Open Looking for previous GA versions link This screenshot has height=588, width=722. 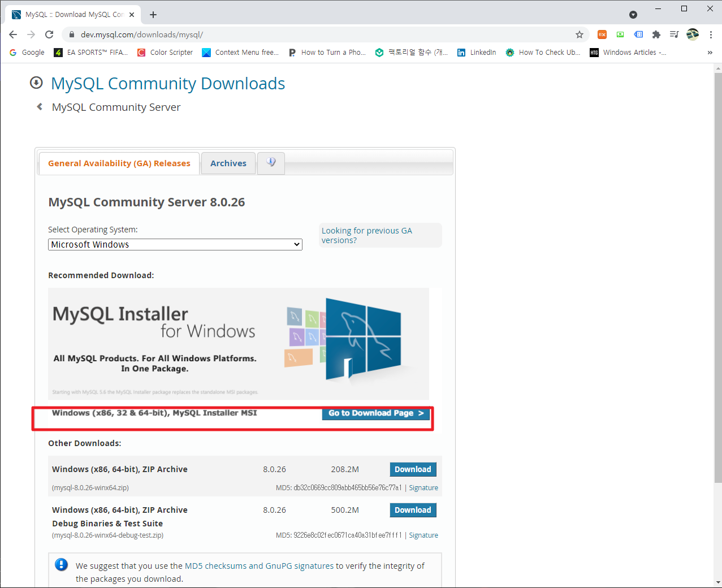click(x=367, y=235)
